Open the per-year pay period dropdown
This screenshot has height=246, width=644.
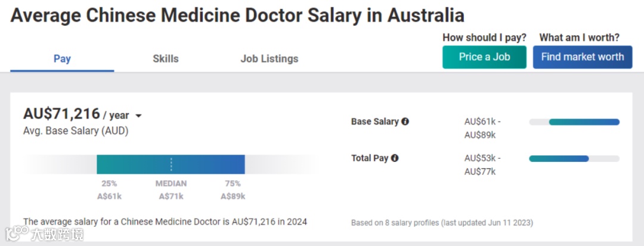139,116
